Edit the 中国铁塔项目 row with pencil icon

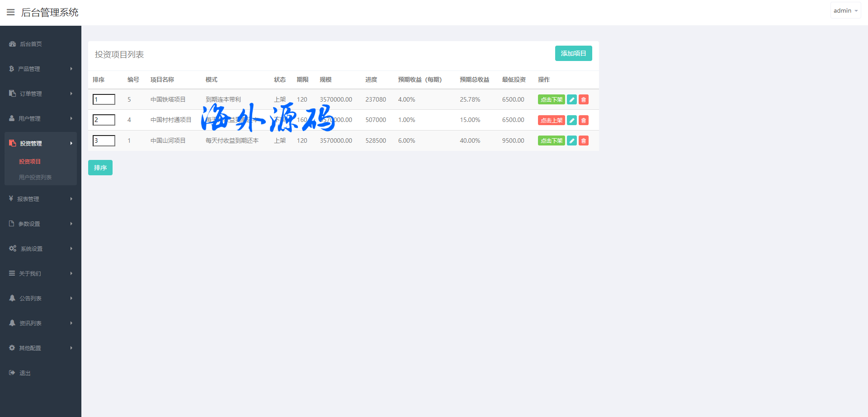pos(572,100)
